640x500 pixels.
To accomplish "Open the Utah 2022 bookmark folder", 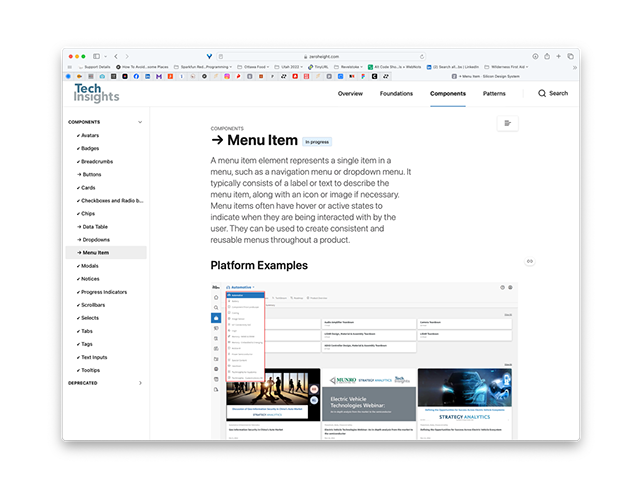I will pos(289,67).
